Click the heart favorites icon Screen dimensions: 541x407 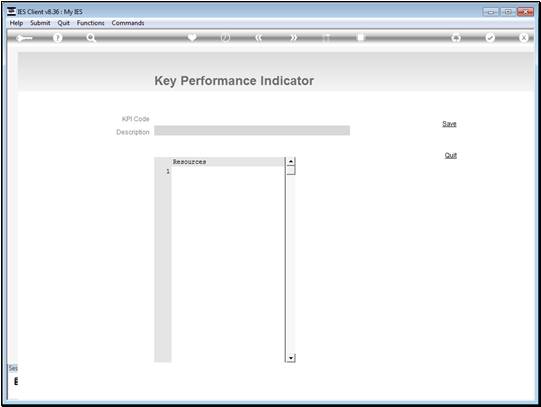pos(192,37)
